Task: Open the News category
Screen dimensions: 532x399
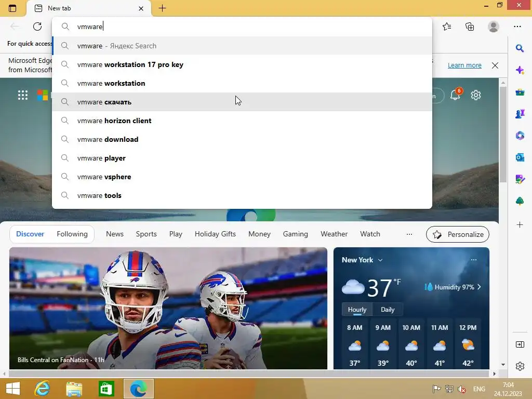Action: point(115,234)
